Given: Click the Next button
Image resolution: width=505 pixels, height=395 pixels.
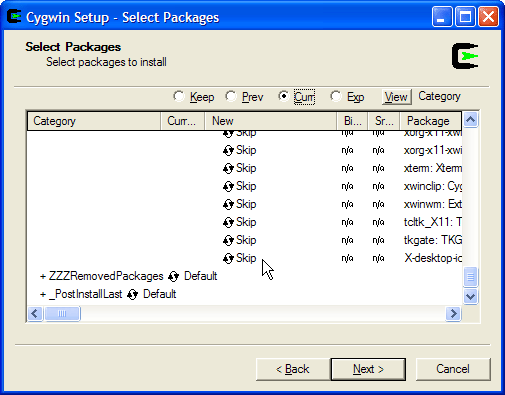Looking at the screenshot, I should 368,369.
